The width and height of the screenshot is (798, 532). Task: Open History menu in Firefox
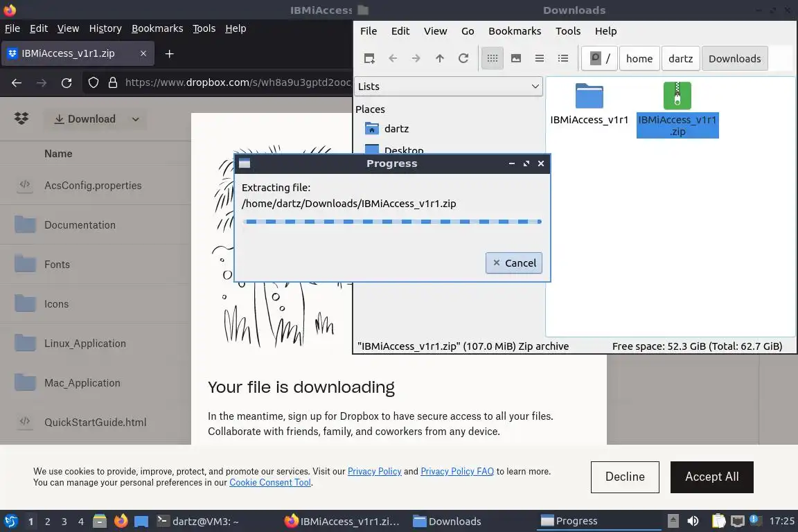click(105, 28)
